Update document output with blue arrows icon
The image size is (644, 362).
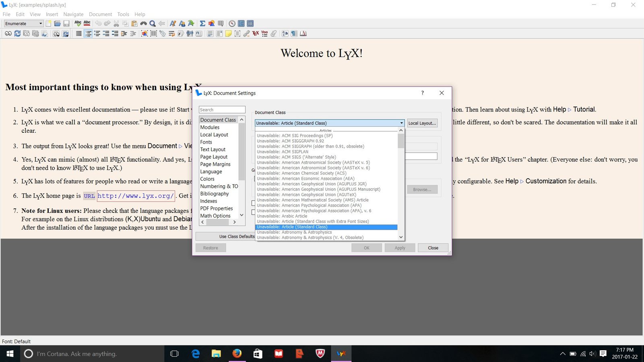pos(17,33)
